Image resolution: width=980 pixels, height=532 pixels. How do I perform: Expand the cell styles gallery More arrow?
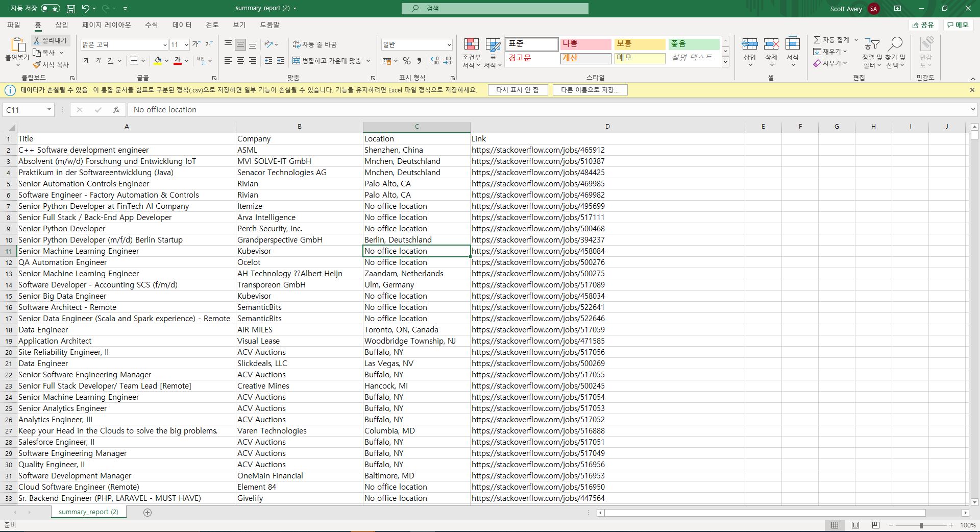tap(725, 62)
